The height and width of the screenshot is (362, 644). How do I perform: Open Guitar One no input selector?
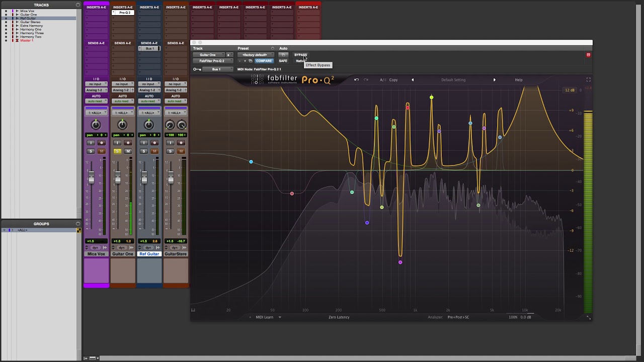coord(122,84)
